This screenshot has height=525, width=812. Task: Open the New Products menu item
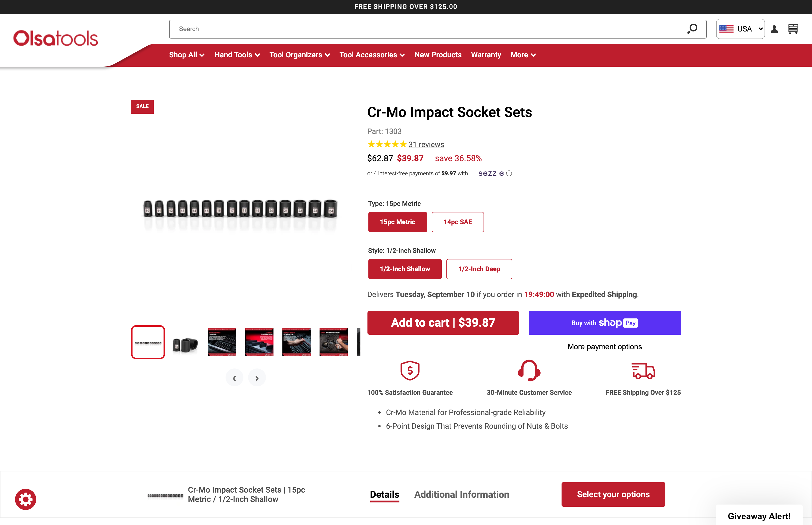[437, 55]
